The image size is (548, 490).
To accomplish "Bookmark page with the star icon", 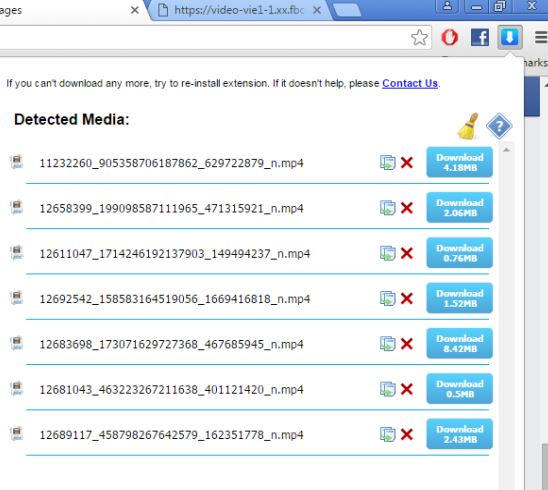I will [419, 37].
